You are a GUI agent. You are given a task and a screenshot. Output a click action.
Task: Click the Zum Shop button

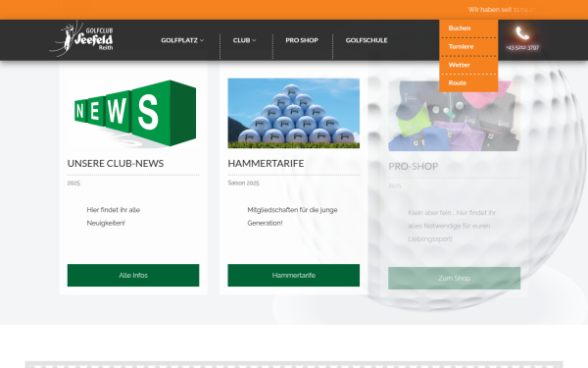tap(454, 279)
